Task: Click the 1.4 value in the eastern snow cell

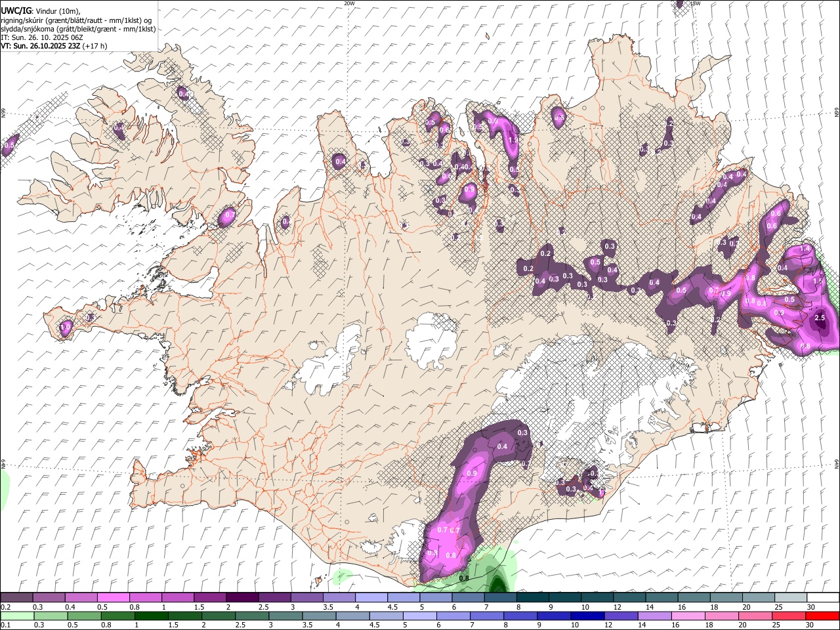Action: (x=806, y=249)
